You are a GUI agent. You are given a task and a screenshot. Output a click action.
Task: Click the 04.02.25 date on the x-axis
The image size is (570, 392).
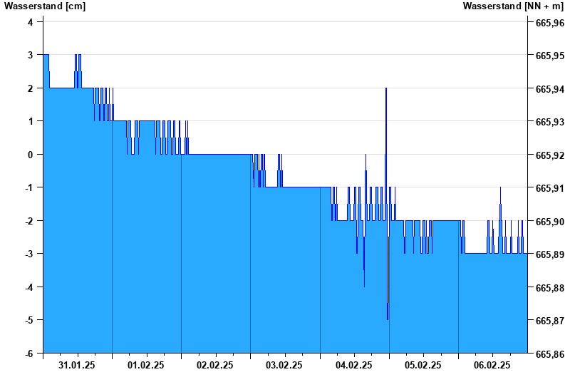(x=354, y=365)
